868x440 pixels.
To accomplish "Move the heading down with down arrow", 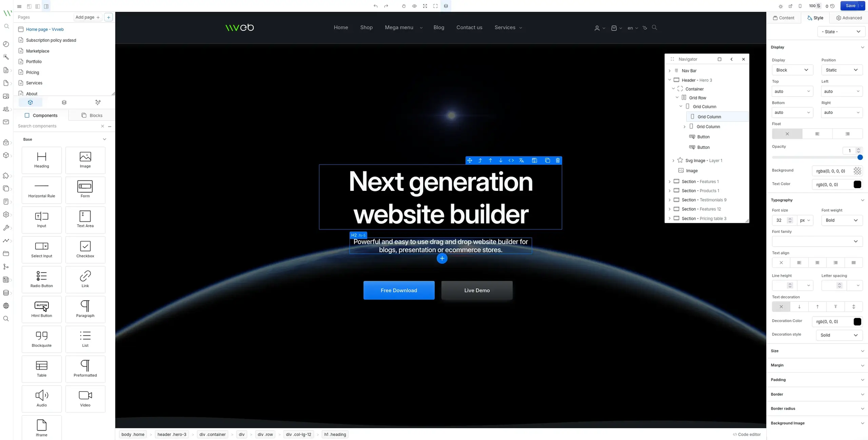I will 501,161.
